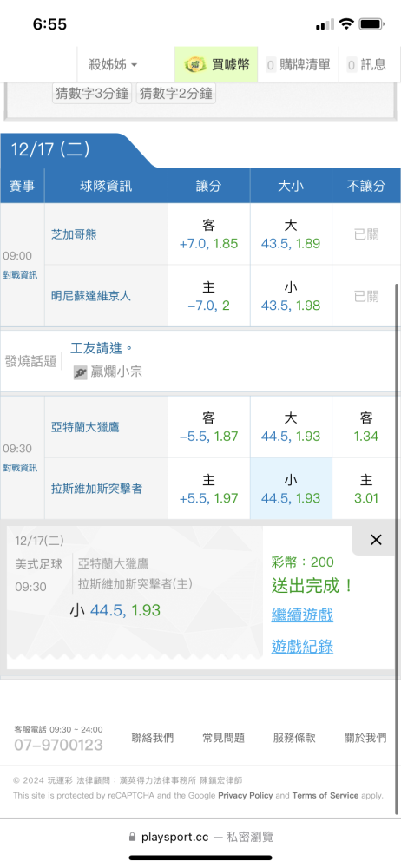The width and height of the screenshot is (401, 868).
Task: Tap the lock icon beside playsport.cc
Action: click(132, 837)
